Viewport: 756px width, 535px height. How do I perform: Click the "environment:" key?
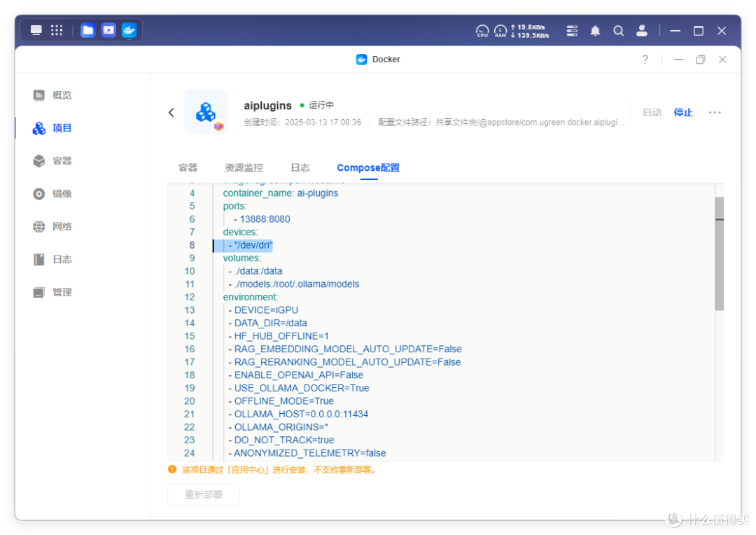pos(250,297)
